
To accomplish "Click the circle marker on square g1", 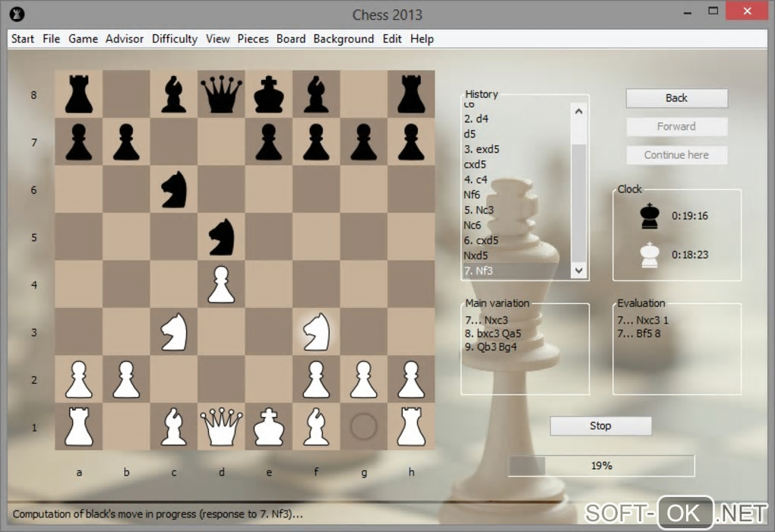I will (364, 426).
